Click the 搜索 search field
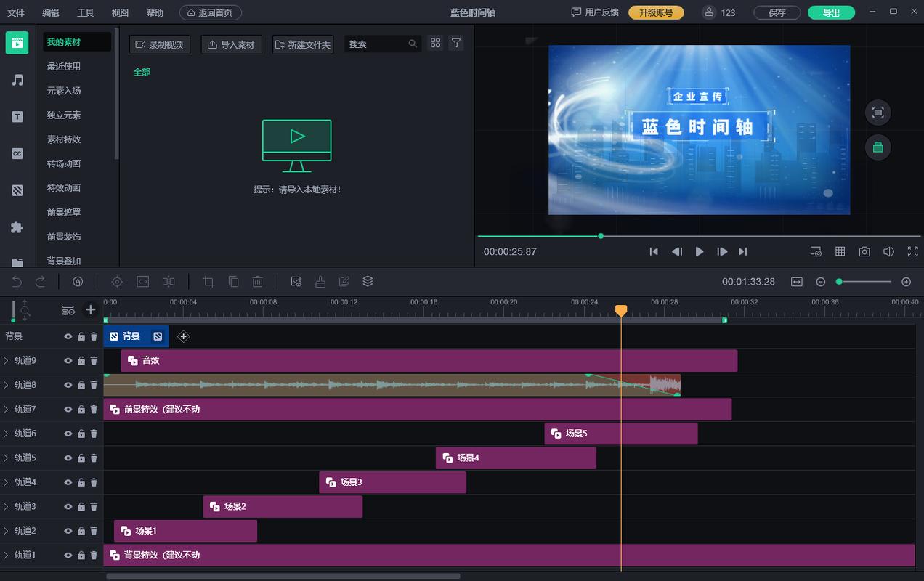This screenshot has width=924, height=581. click(376, 44)
